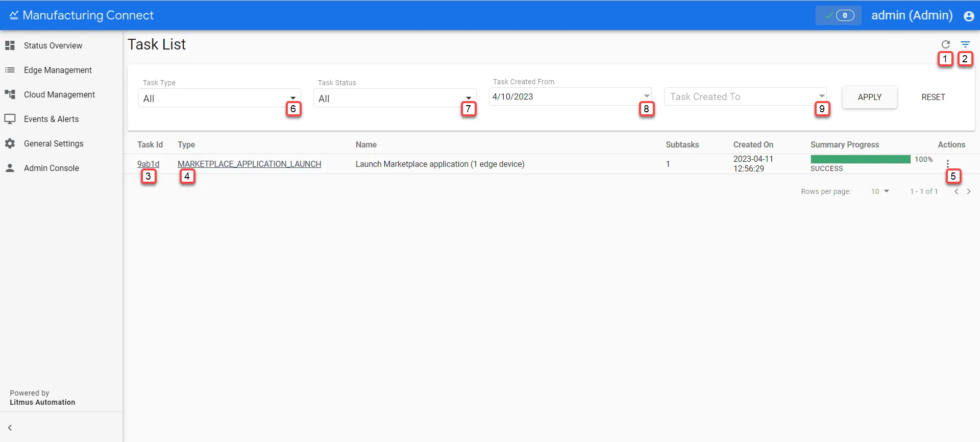Click the Events & Alerts monitor icon

click(10, 119)
